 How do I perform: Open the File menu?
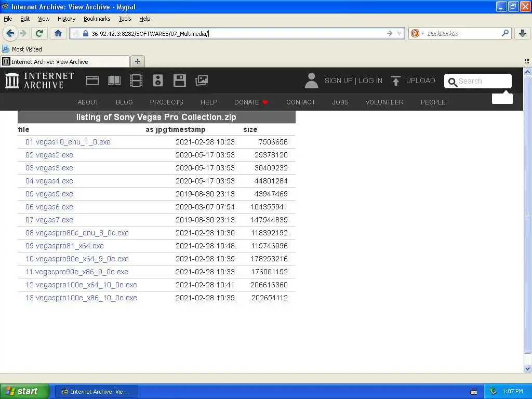pos(8,19)
